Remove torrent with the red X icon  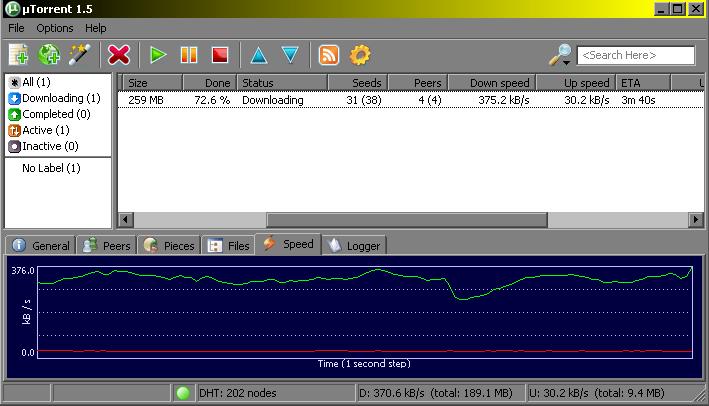(118, 55)
